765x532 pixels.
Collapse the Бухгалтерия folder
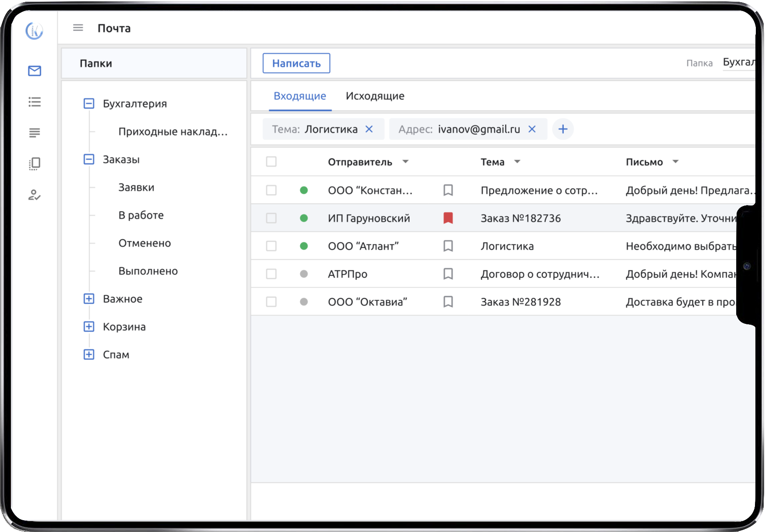pos(89,104)
